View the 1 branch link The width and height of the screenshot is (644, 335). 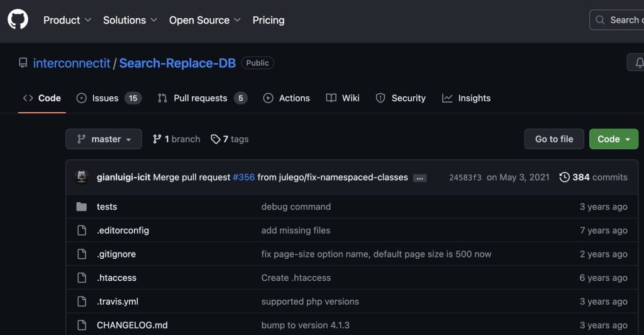click(176, 139)
